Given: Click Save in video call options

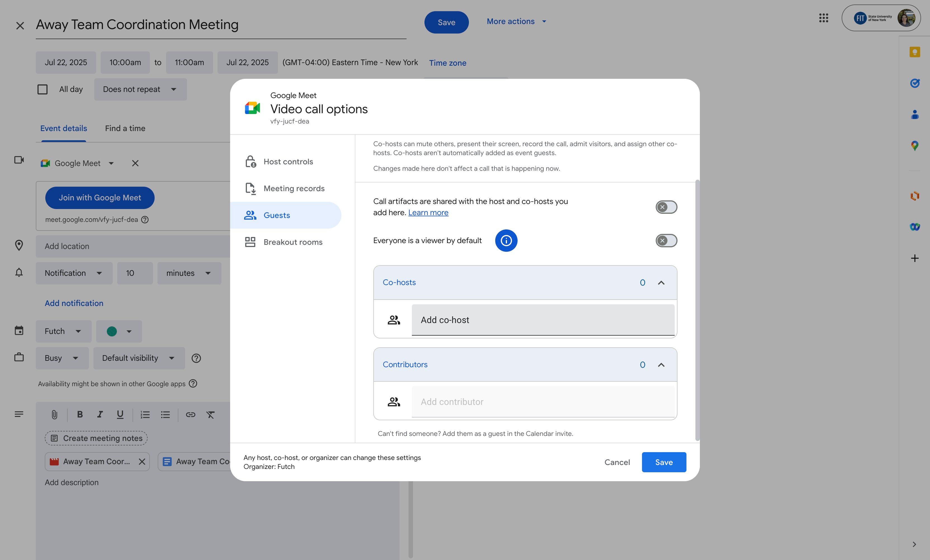Looking at the screenshot, I should (664, 462).
